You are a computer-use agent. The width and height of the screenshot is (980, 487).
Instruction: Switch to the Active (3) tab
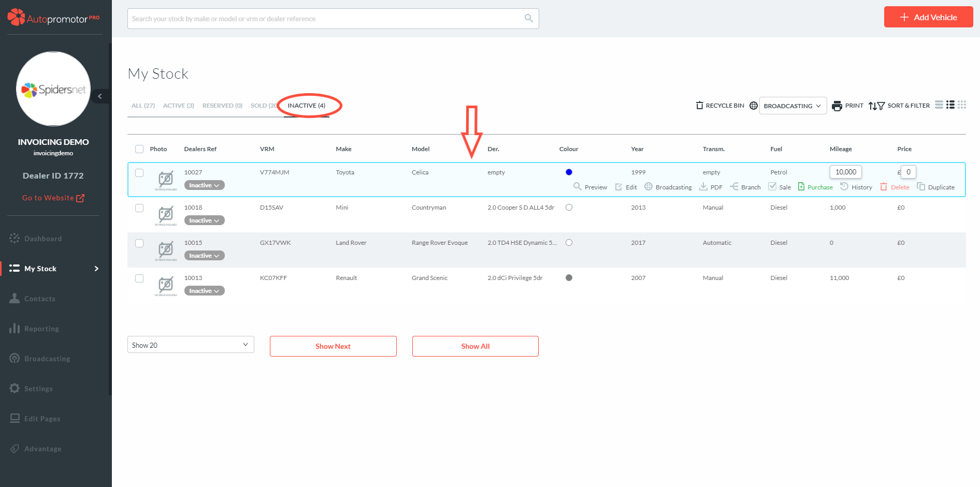click(178, 106)
